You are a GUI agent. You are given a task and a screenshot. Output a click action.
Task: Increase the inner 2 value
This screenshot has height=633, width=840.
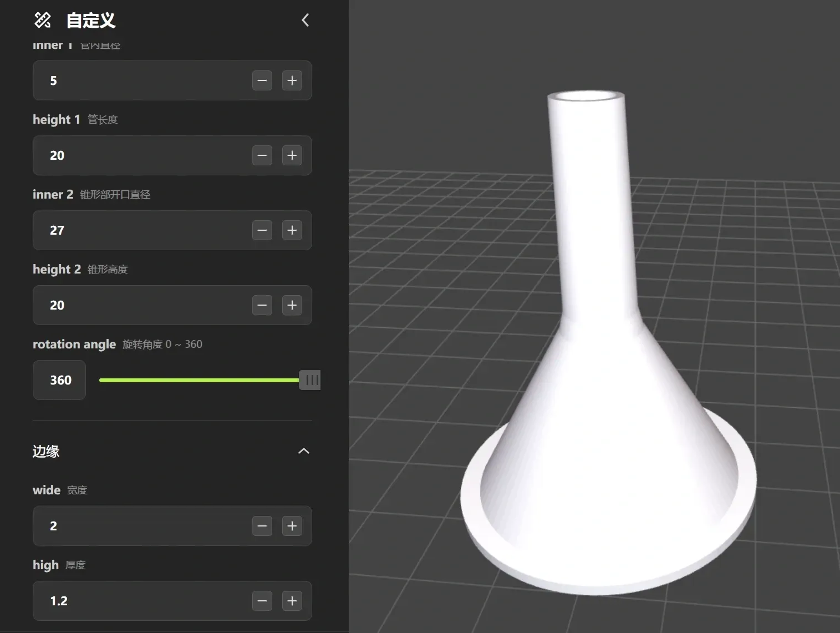292,230
